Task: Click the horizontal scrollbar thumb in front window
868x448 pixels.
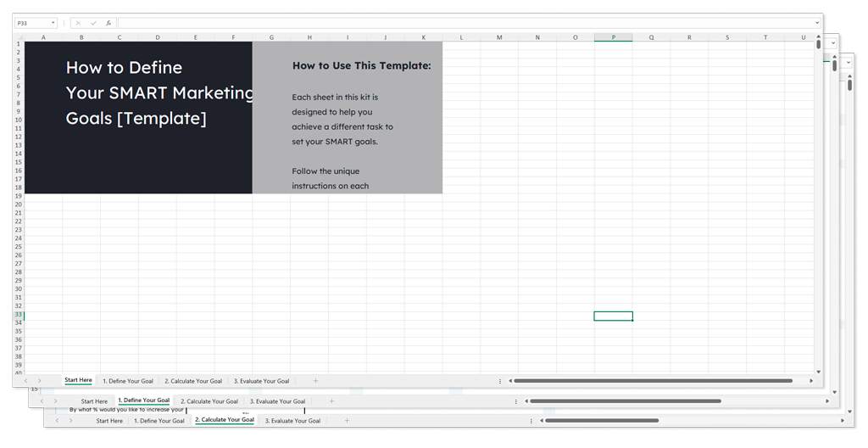Action: (654, 381)
